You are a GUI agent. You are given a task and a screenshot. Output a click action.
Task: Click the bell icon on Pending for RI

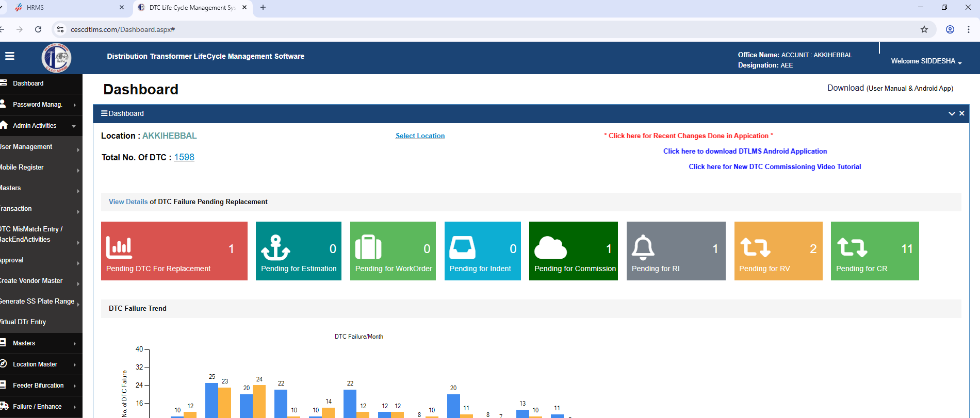coord(643,247)
